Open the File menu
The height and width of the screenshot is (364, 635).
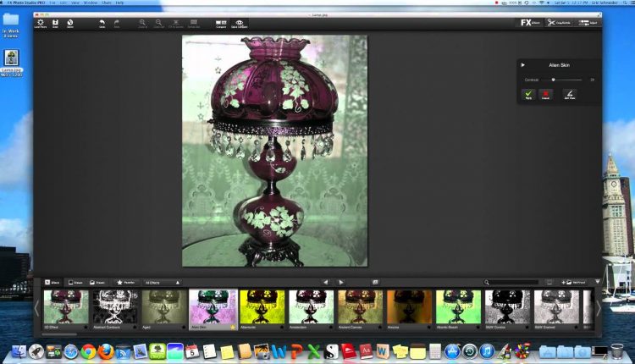[x=52, y=3]
